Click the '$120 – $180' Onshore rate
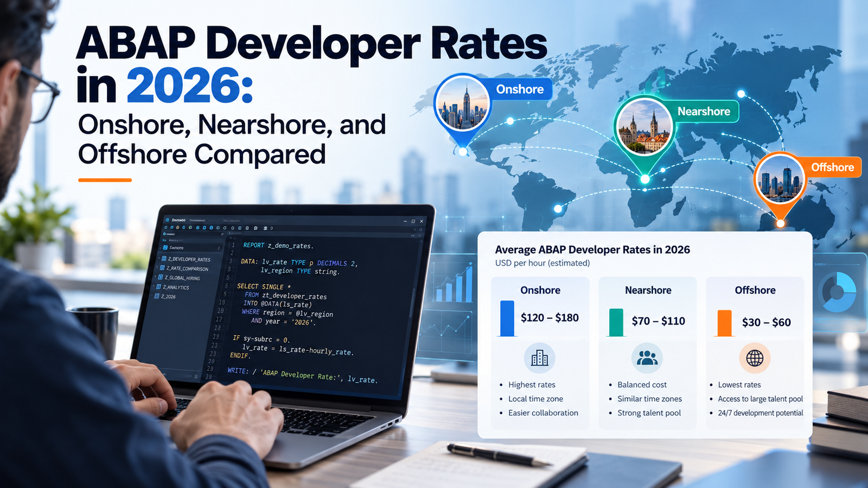The image size is (868, 488). [x=550, y=318]
